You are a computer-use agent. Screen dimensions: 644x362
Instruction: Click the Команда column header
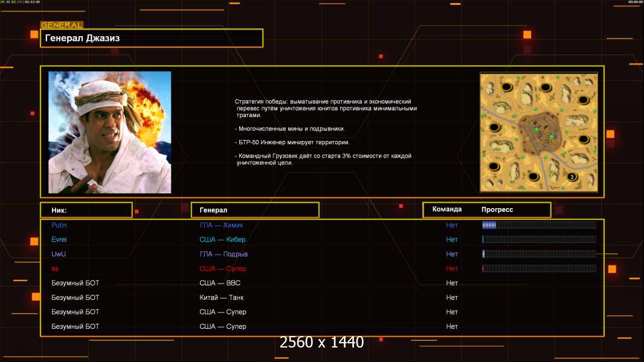point(447,209)
